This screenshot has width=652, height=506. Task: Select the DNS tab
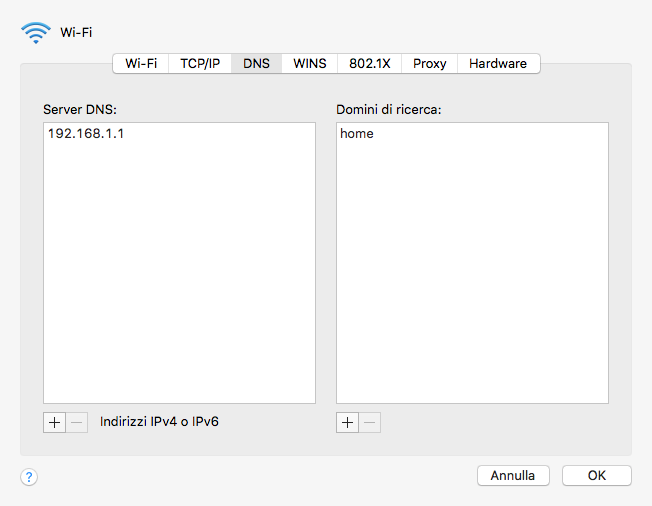256,63
